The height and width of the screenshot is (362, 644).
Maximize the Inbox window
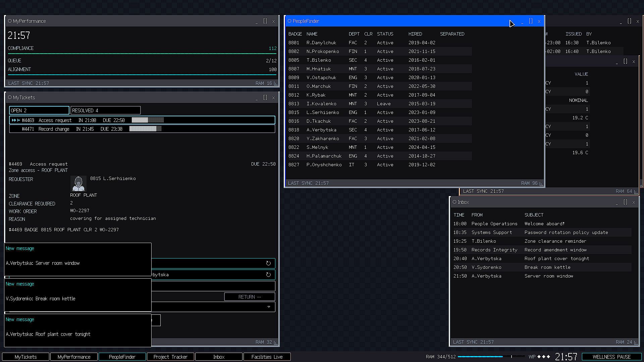tap(625, 202)
